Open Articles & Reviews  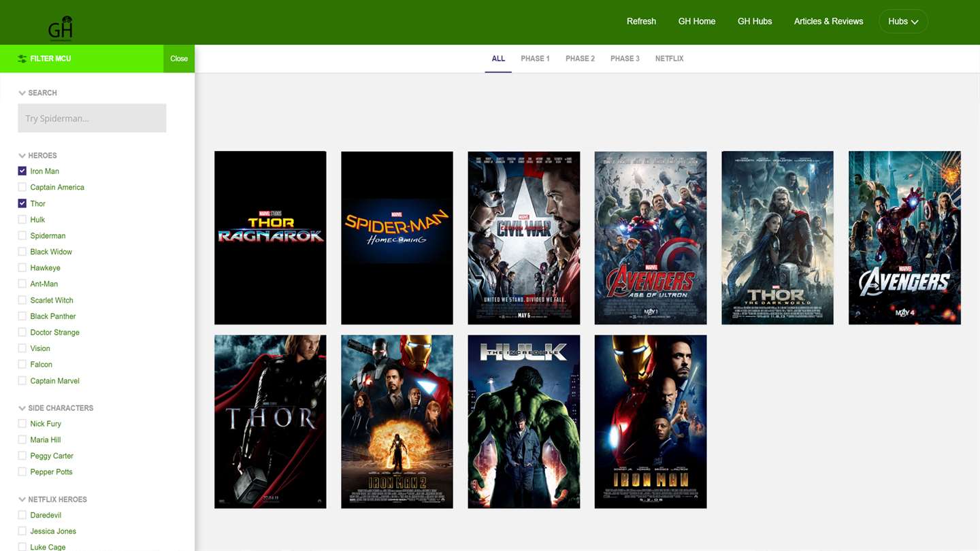point(828,21)
